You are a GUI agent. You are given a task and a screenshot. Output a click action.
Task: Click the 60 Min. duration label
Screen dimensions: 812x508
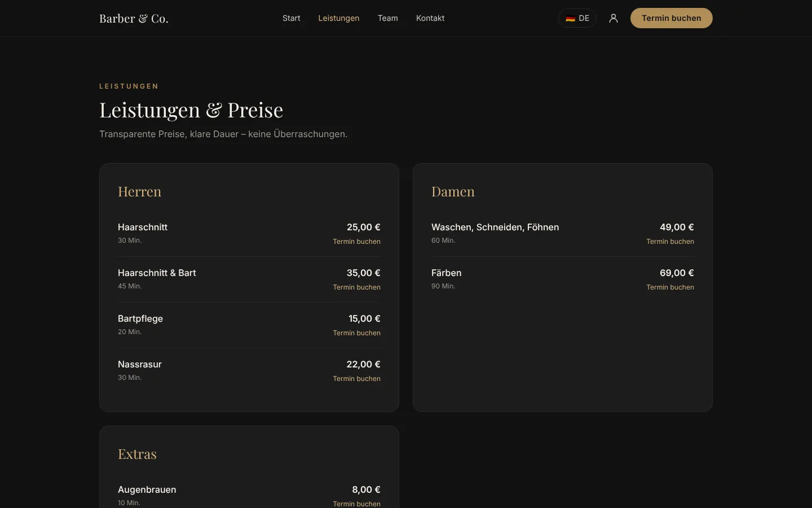point(443,240)
